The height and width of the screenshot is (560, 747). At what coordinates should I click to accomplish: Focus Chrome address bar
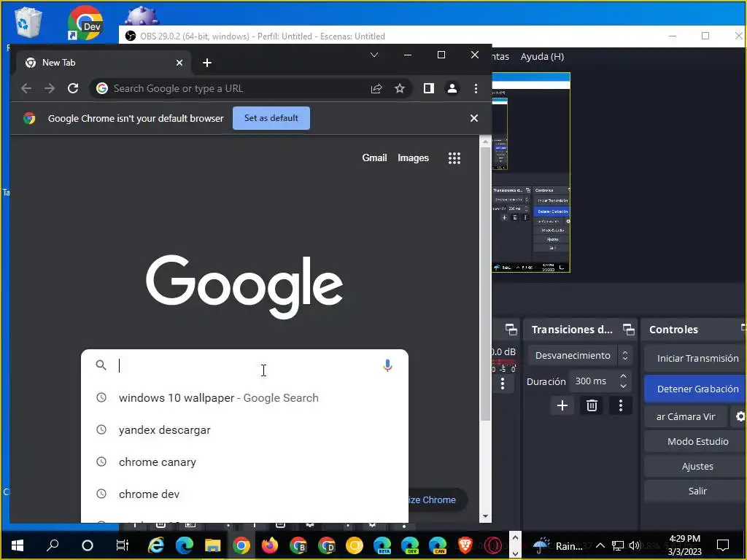[x=239, y=88]
